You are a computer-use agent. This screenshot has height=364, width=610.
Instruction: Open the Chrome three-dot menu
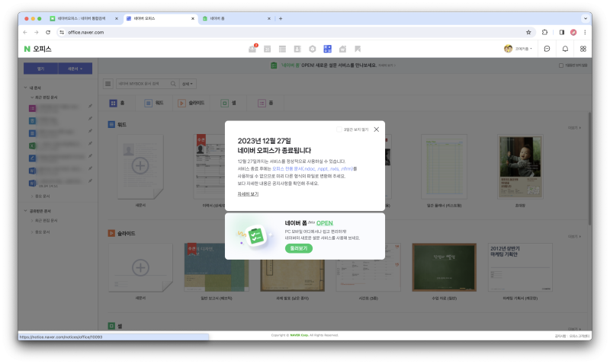point(585,32)
